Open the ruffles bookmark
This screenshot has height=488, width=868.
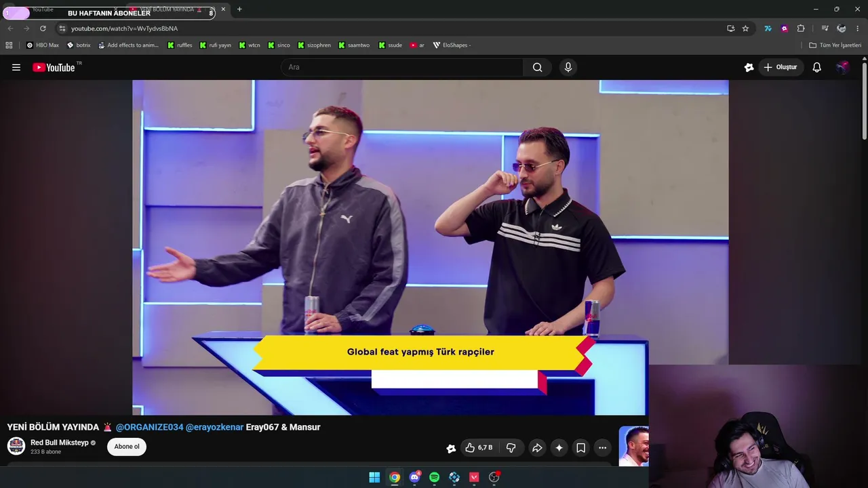pos(180,45)
